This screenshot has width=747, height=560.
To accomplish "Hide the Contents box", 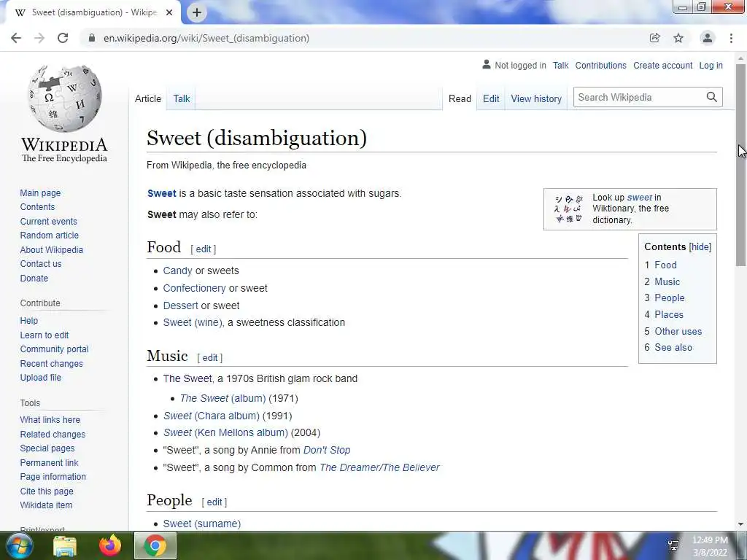I will (x=700, y=246).
